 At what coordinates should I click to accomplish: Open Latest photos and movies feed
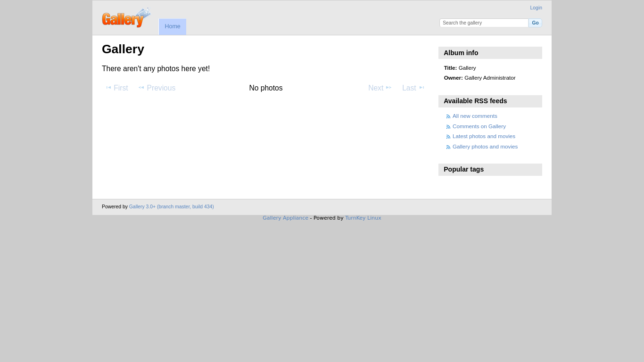[x=484, y=136]
